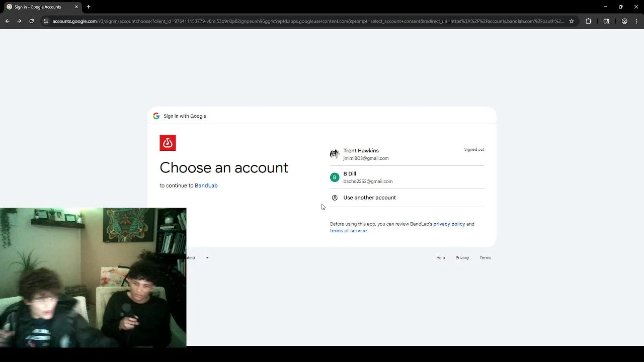The height and width of the screenshot is (362, 644).
Task: Click the Use another account person icon
Action: click(x=335, y=198)
